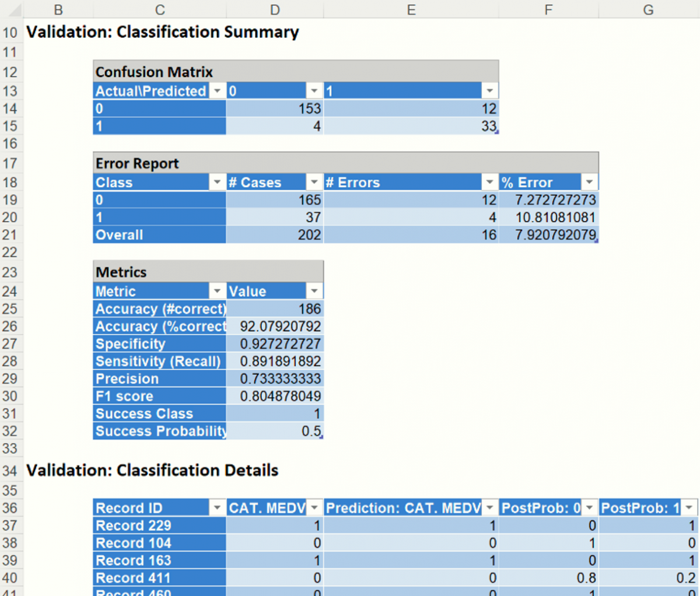This screenshot has height=596, width=700.
Task: Click the Record 229 cell
Action: (x=159, y=525)
